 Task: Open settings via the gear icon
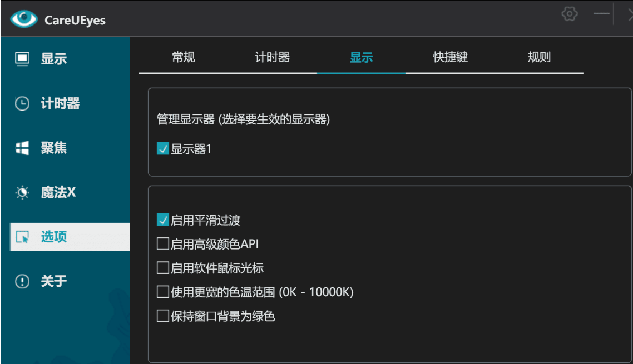point(569,14)
